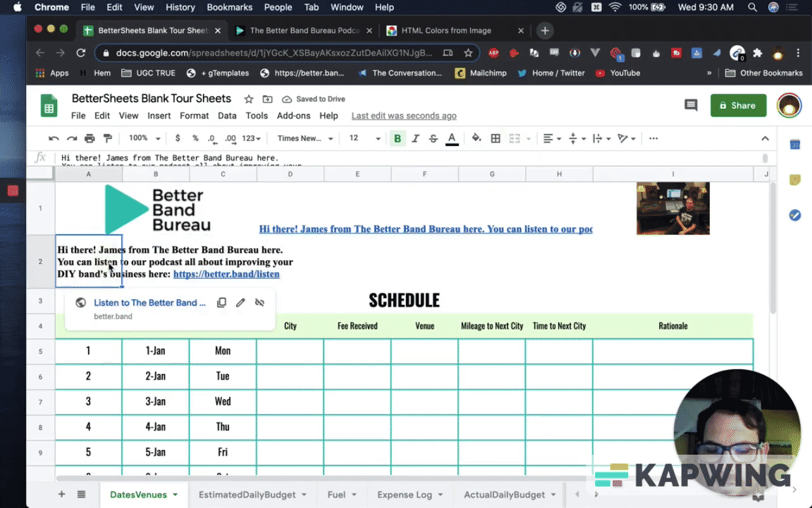Screen dimensions: 812x508
Task: Open DatesVenues tab dropdown arrow
Action: [x=175, y=495]
